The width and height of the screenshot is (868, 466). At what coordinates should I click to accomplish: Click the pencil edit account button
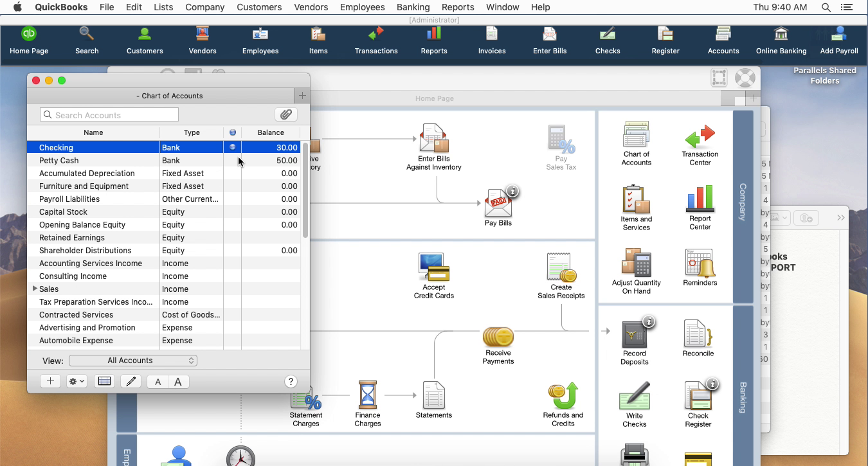tap(131, 381)
